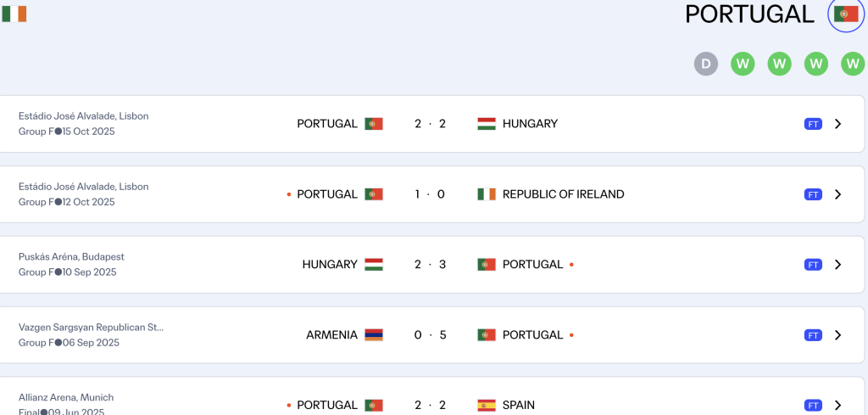The width and height of the screenshot is (868, 415).
Task: Click the REPUBLIC OF IRELAND team name
Action: pyautogui.click(x=563, y=194)
